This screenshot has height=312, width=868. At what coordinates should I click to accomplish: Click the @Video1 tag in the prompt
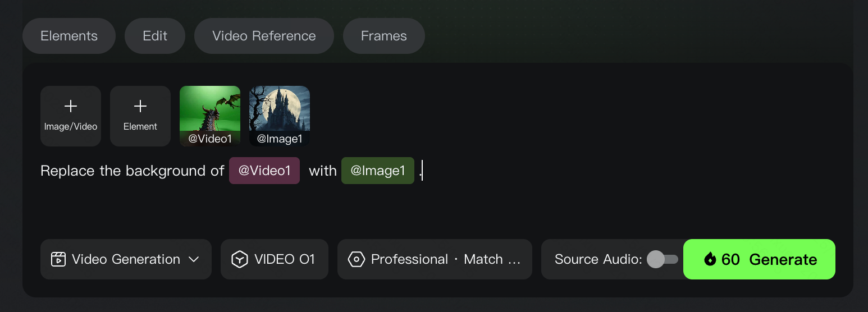pyautogui.click(x=264, y=171)
